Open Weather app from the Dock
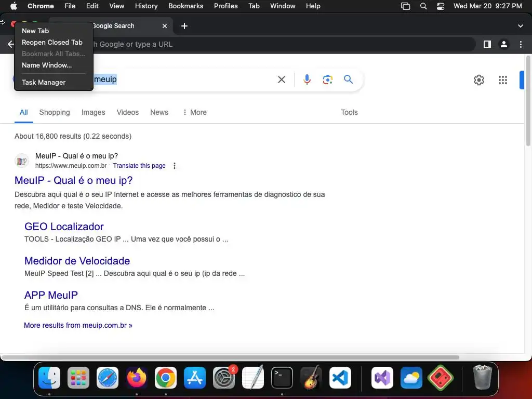 [x=411, y=378]
